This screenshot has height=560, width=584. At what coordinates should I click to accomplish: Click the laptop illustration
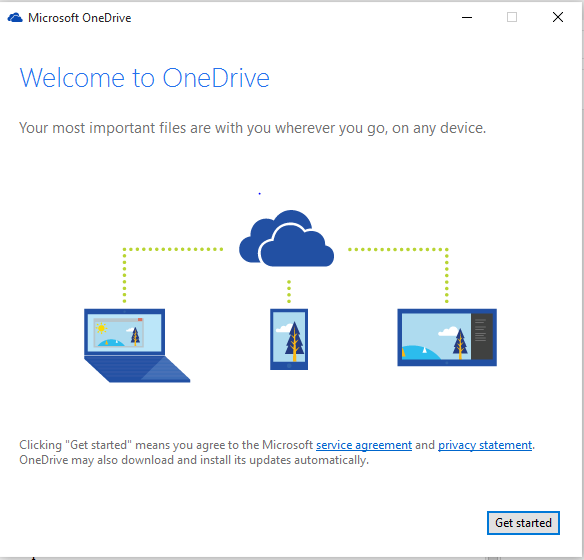coord(137,345)
